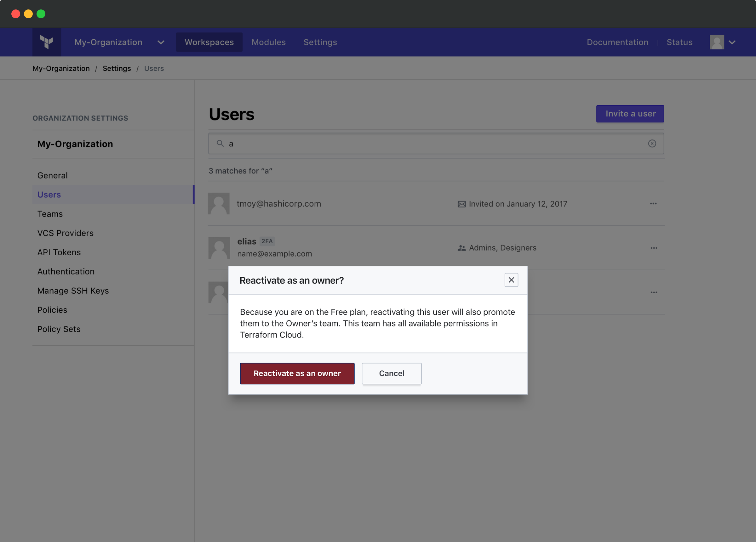The height and width of the screenshot is (542, 756).
Task: Click the search magnifier icon
Action: click(x=220, y=143)
